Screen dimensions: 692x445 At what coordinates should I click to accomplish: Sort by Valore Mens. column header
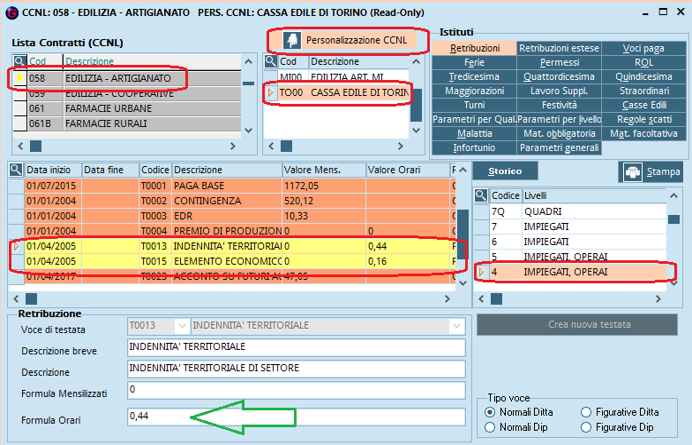click(x=324, y=170)
